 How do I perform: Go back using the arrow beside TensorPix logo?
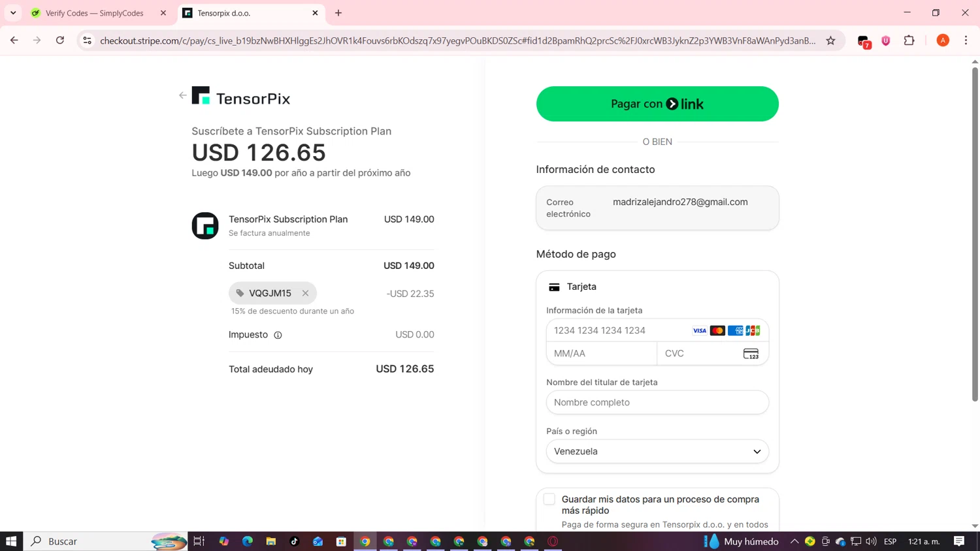tap(183, 95)
